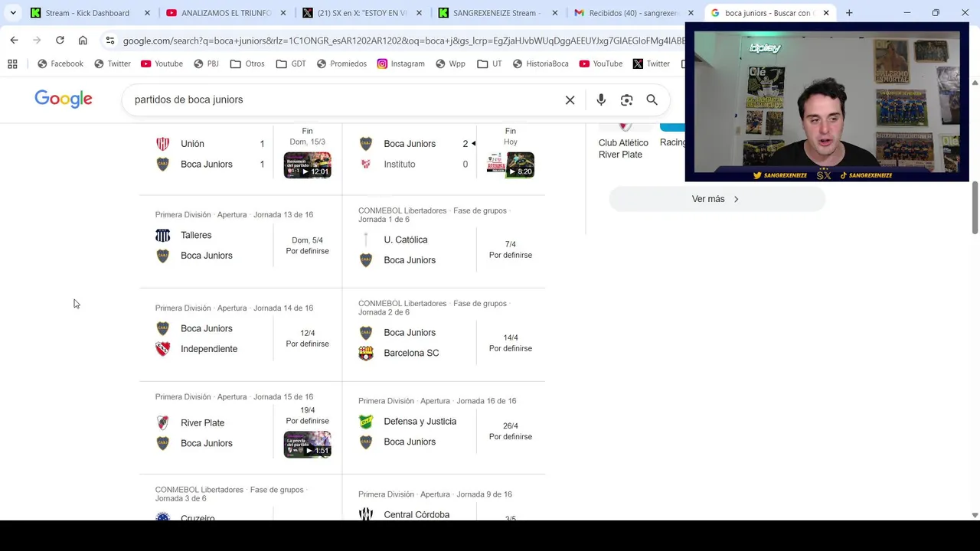Click Barcelona SC crest icon
Screen dimensions: 980x551
coord(366,353)
